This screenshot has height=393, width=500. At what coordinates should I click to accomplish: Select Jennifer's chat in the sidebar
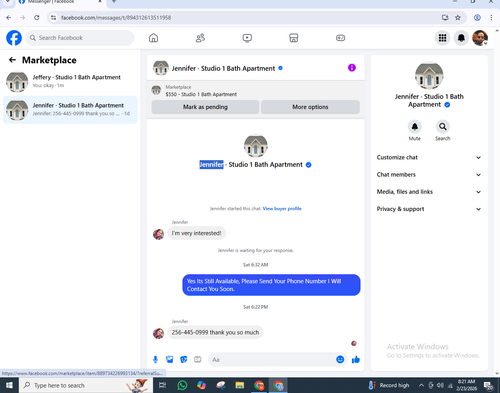tap(70, 110)
